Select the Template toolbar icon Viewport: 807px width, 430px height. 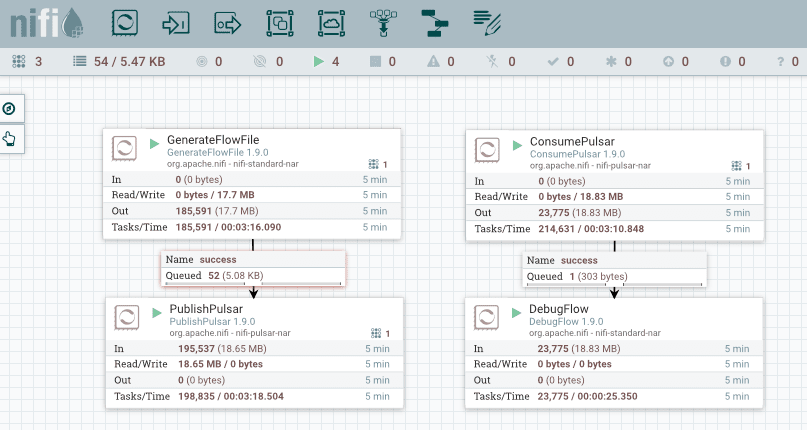435,23
